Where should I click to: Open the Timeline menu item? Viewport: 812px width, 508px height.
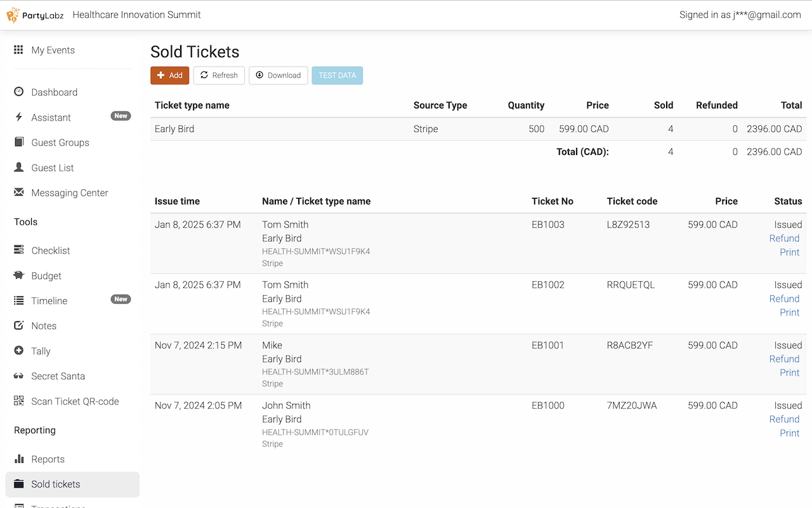(x=49, y=301)
